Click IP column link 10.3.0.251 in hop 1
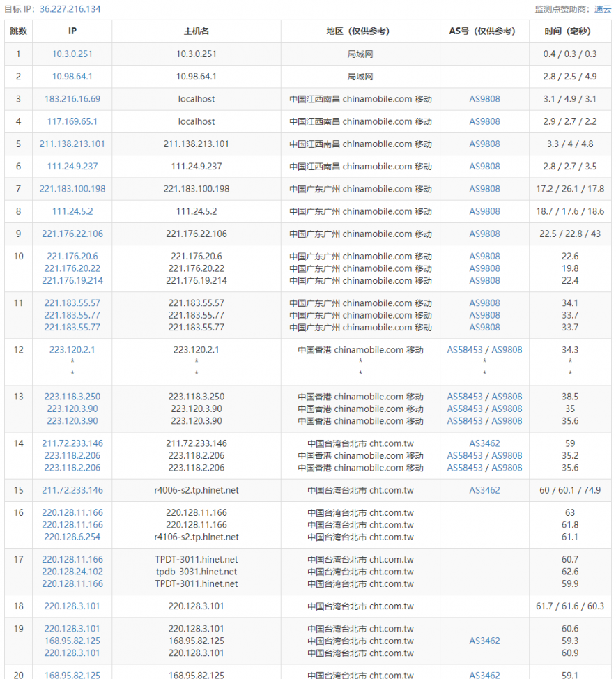Screen dimensions: 616x679 72,54
